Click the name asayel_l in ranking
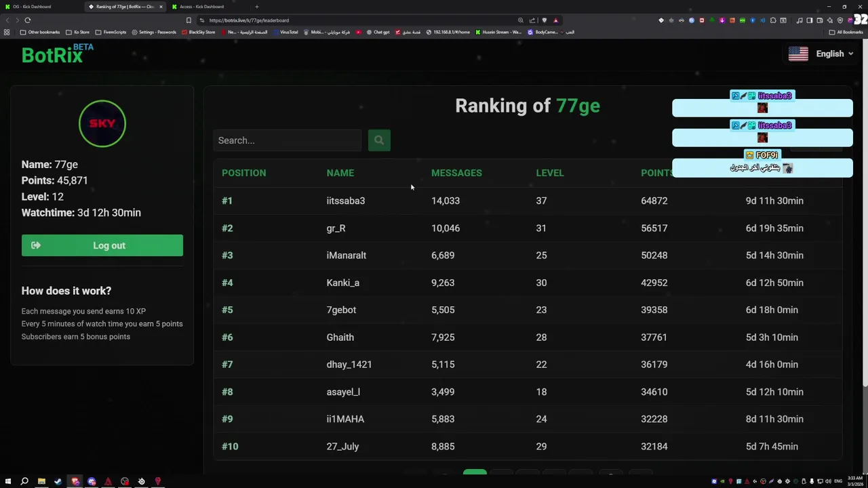Screen dimensions: 868x488 coord(343,392)
